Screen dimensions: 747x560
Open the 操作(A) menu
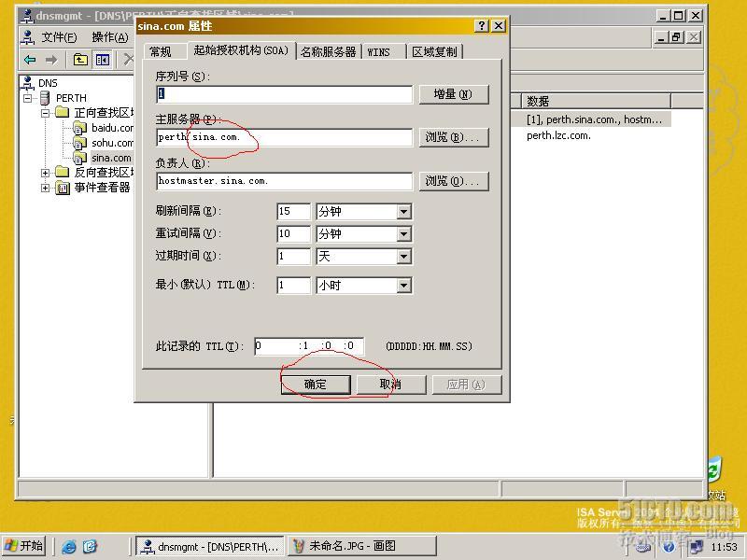[x=110, y=37]
